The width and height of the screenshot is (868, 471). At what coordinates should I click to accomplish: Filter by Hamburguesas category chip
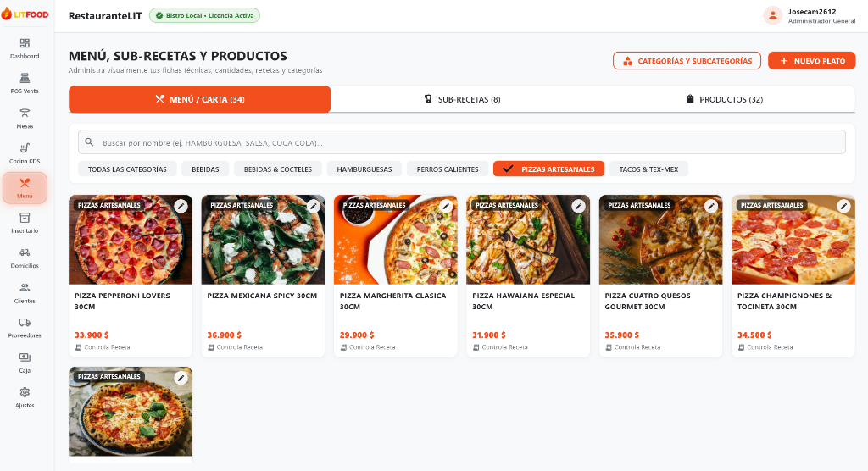[364, 169]
